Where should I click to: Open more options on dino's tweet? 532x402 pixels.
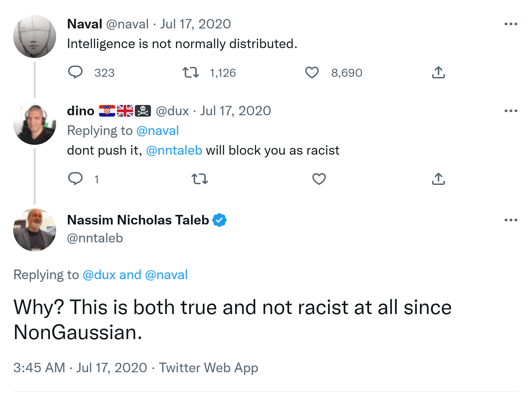(x=511, y=111)
